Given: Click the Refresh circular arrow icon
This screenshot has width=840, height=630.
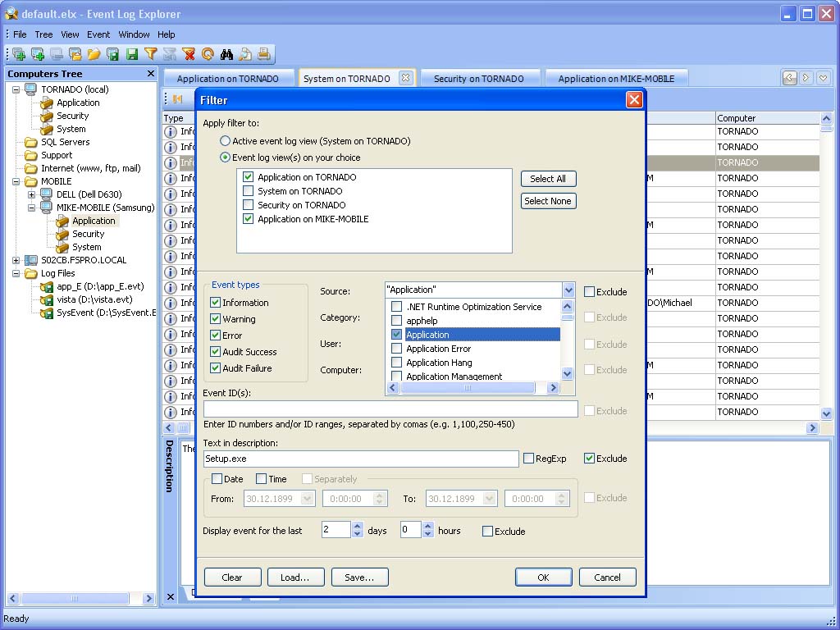Looking at the screenshot, I should click(x=208, y=54).
